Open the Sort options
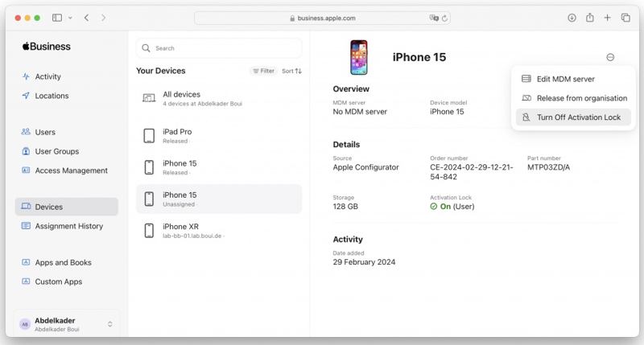The width and height of the screenshot is (644, 345). (x=291, y=71)
